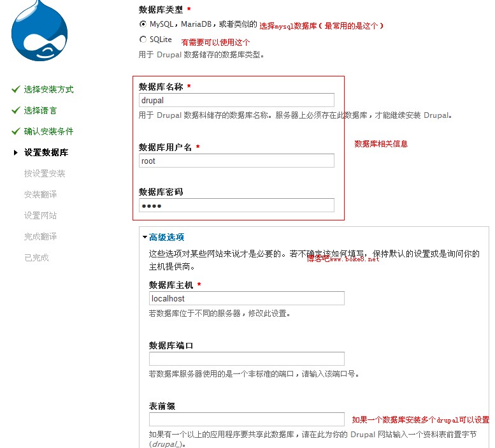
Task: Click the 按设置安装 step text
Action: click(45, 173)
